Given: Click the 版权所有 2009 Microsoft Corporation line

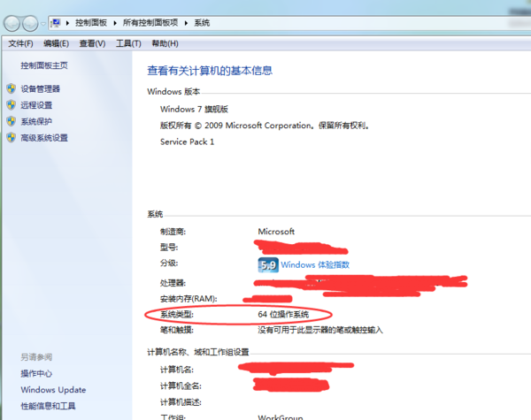Looking at the screenshot, I should pyautogui.click(x=265, y=126).
